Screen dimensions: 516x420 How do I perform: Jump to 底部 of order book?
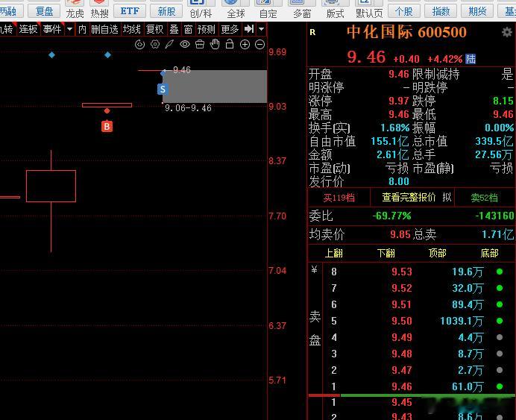pos(489,253)
